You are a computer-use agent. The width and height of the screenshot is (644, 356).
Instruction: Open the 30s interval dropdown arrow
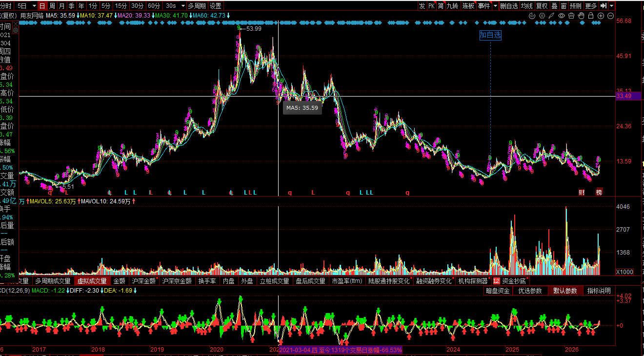pyautogui.click(x=183, y=6)
